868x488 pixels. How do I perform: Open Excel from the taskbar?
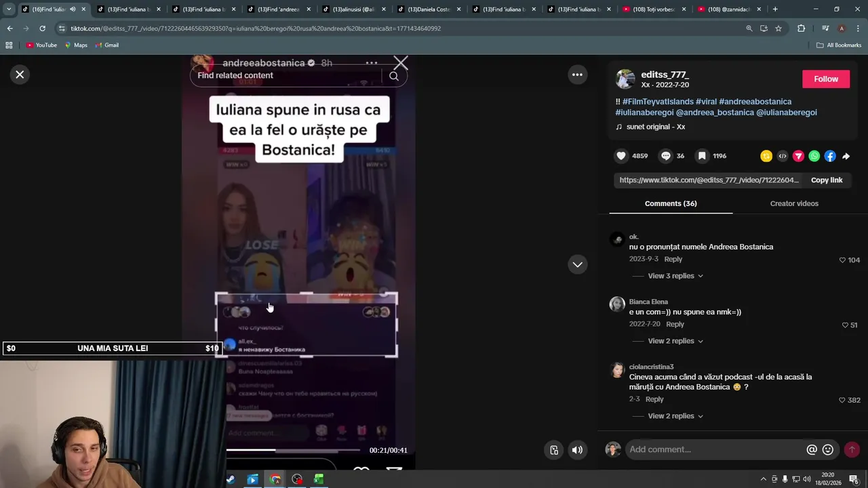pyautogui.click(x=319, y=479)
